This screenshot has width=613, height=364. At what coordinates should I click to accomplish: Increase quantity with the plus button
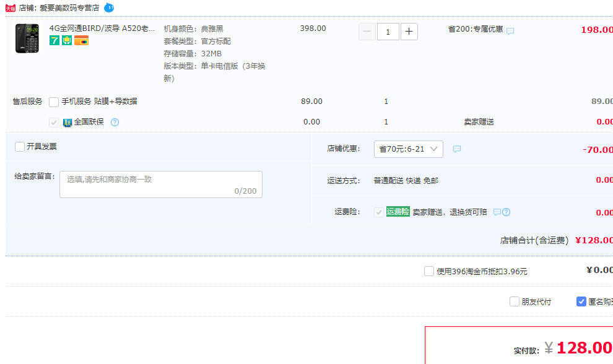409,32
